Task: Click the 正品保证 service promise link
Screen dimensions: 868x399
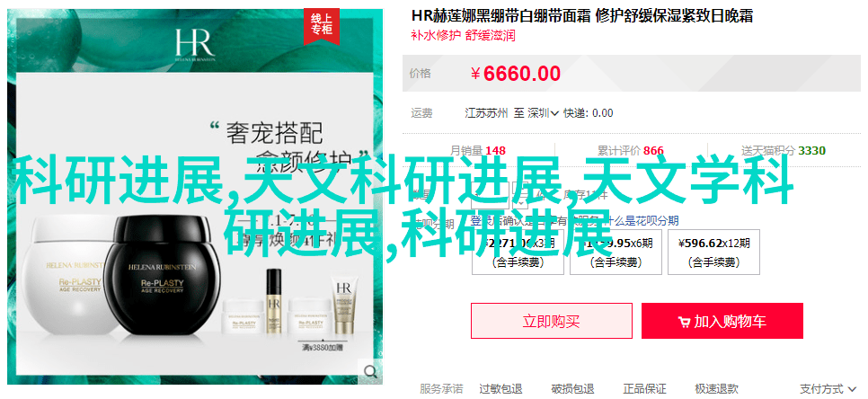Action: pos(644,388)
